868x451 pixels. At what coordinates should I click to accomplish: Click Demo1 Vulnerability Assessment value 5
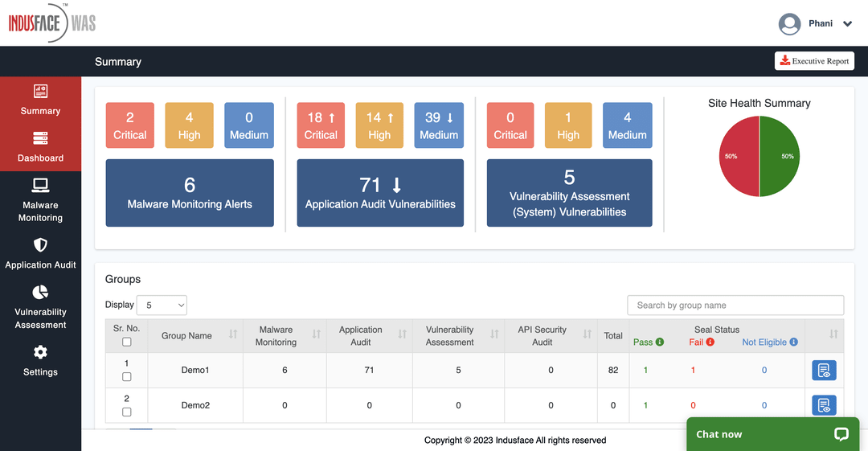pos(458,370)
